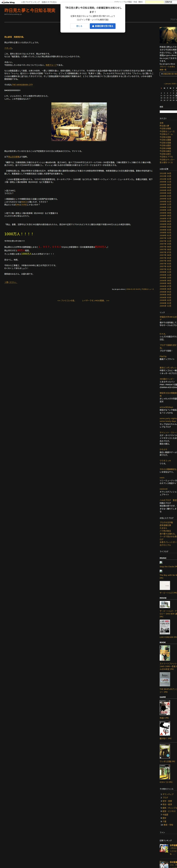Screen dimensions: 177x868
Task: Open the FlipClip link
Action: click(x=163, y=356)
